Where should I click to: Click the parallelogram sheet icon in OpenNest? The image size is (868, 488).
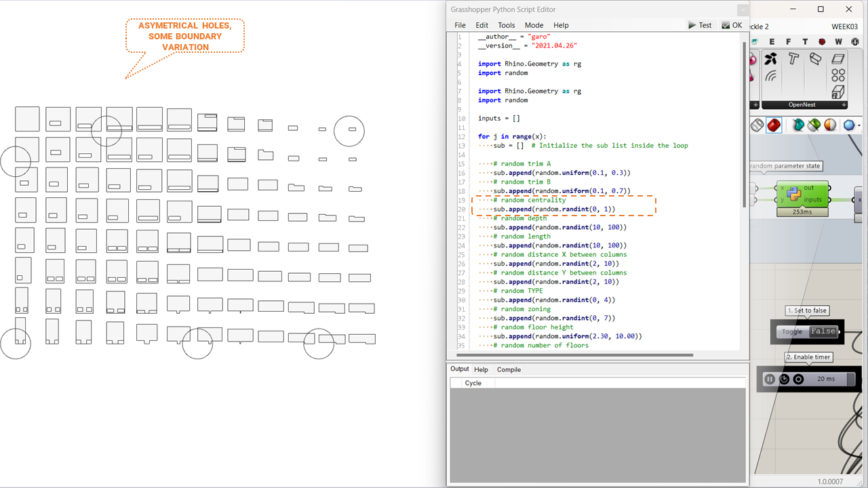838,59
